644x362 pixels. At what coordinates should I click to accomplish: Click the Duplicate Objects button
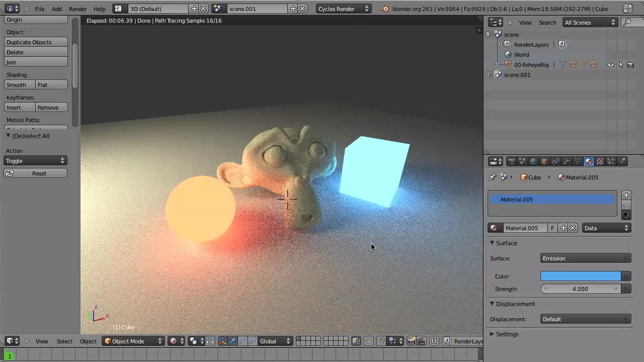(36, 42)
